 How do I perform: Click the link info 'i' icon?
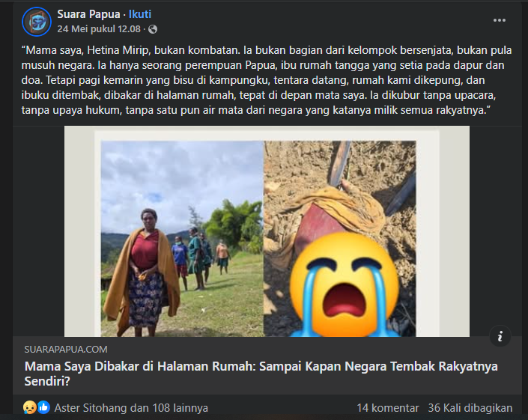pyautogui.click(x=500, y=336)
